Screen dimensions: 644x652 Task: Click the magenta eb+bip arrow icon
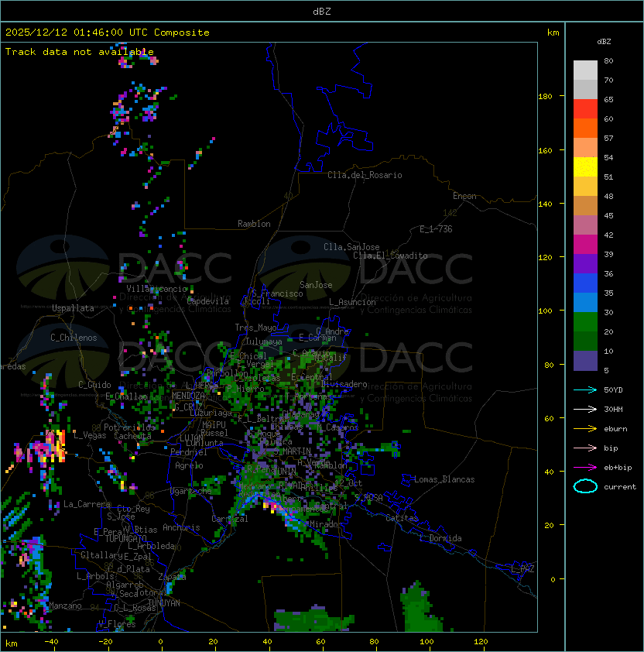(x=585, y=468)
